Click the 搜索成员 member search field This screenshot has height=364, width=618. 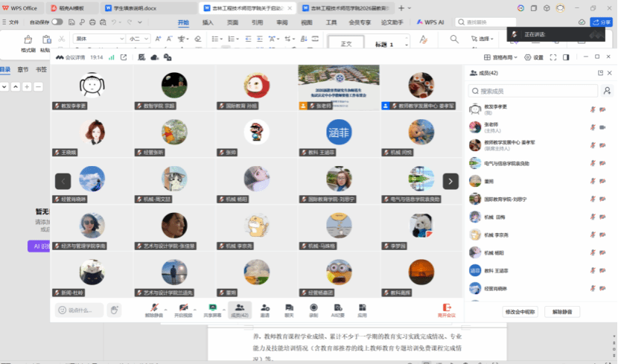(x=532, y=91)
